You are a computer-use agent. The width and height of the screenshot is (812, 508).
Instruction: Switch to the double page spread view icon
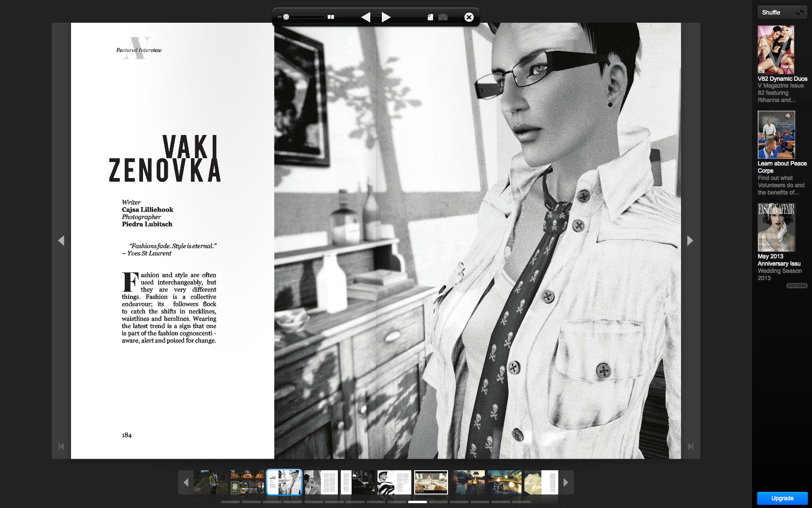[x=442, y=17]
